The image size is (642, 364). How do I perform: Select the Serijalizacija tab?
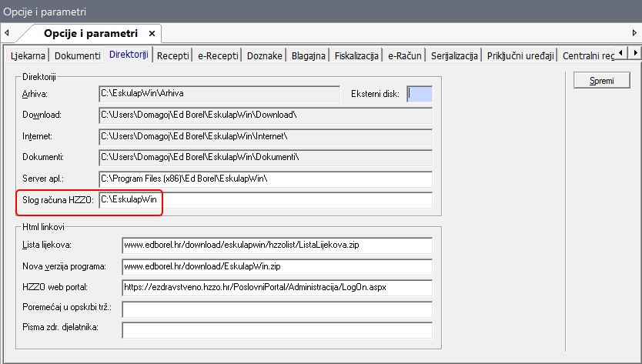454,55
